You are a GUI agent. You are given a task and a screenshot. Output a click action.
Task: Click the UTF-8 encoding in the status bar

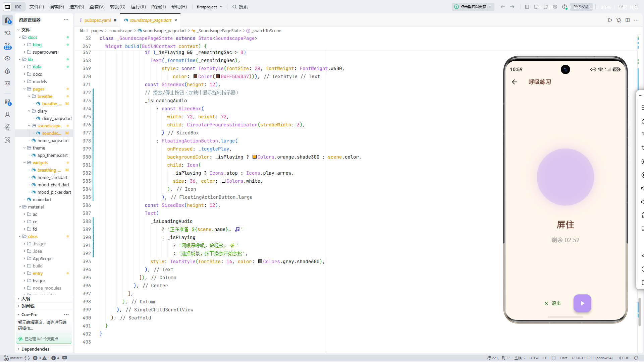point(534,358)
